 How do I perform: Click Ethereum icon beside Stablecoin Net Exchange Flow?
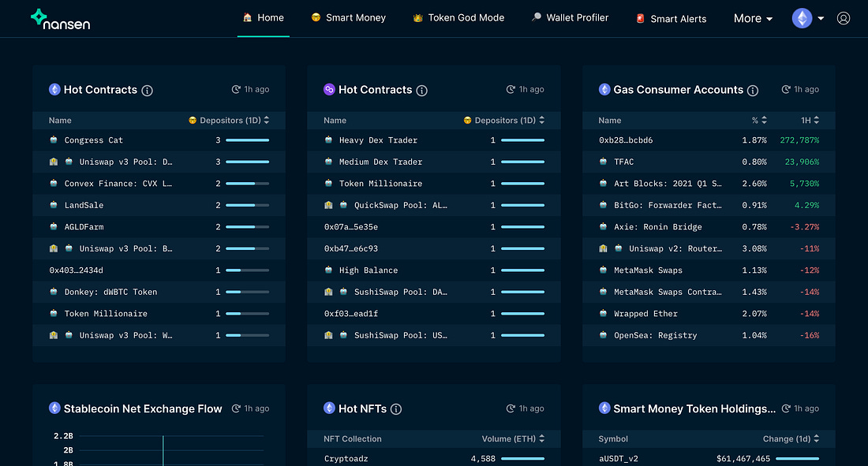point(54,408)
